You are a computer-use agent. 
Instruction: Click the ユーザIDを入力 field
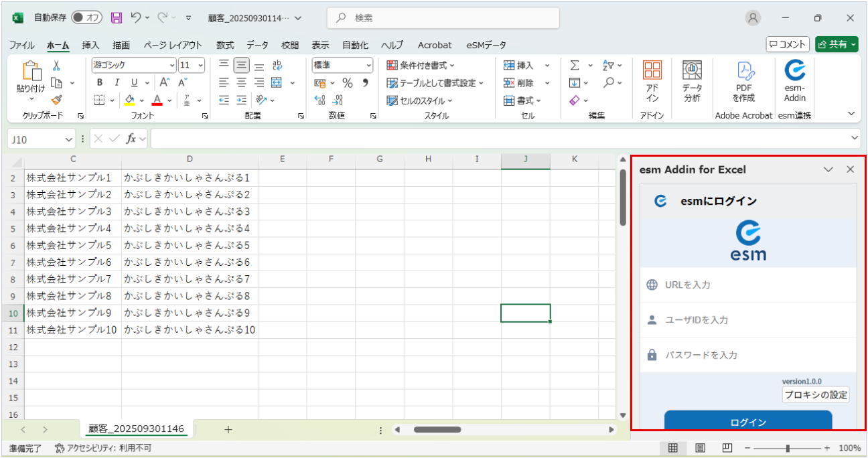748,320
